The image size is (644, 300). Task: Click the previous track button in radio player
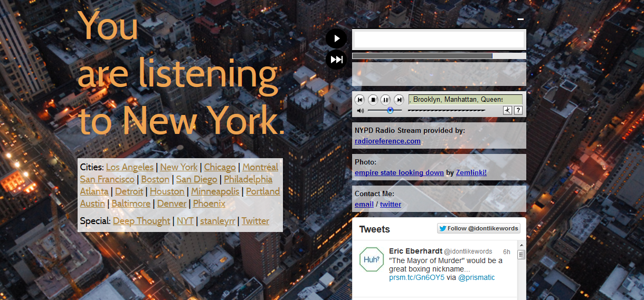click(359, 100)
